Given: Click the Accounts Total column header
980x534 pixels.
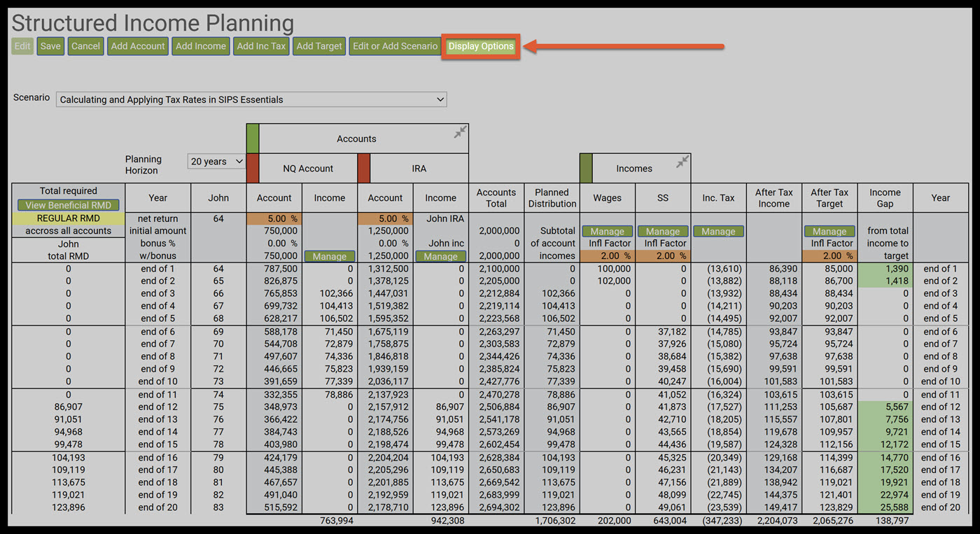Looking at the screenshot, I should tap(496, 198).
